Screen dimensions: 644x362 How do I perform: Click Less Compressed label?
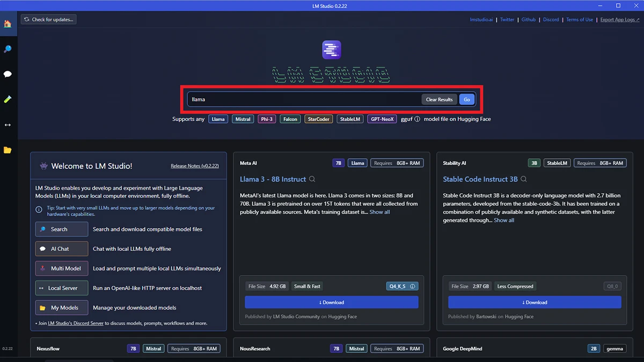(x=515, y=286)
